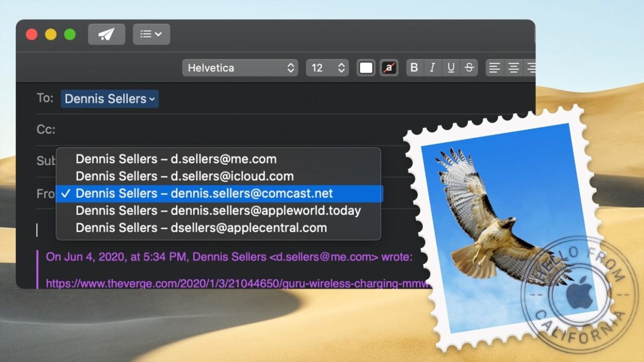Apply Strikethrough formatting

coord(469,68)
